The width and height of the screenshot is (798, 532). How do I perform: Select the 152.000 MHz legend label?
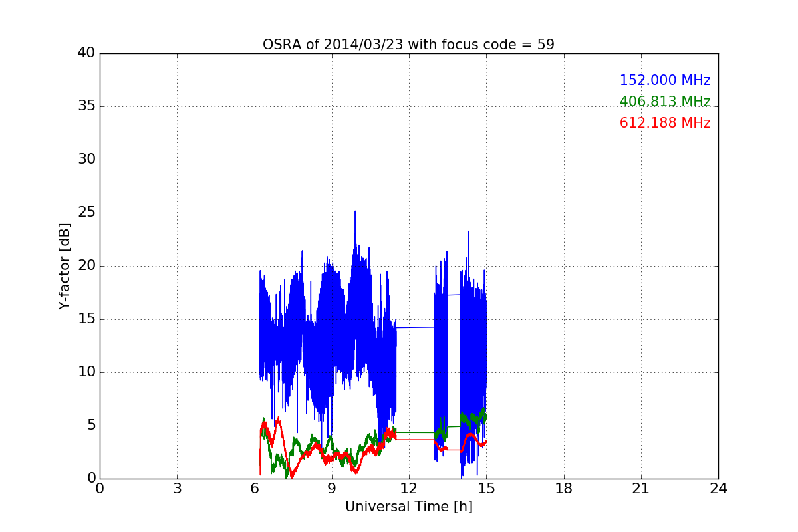pyautogui.click(x=665, y=80)
